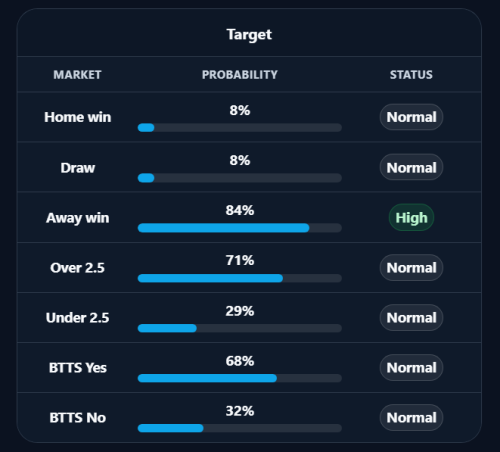Select the green High status badge
Screen dimensions: 500x452
click(411, 218)
